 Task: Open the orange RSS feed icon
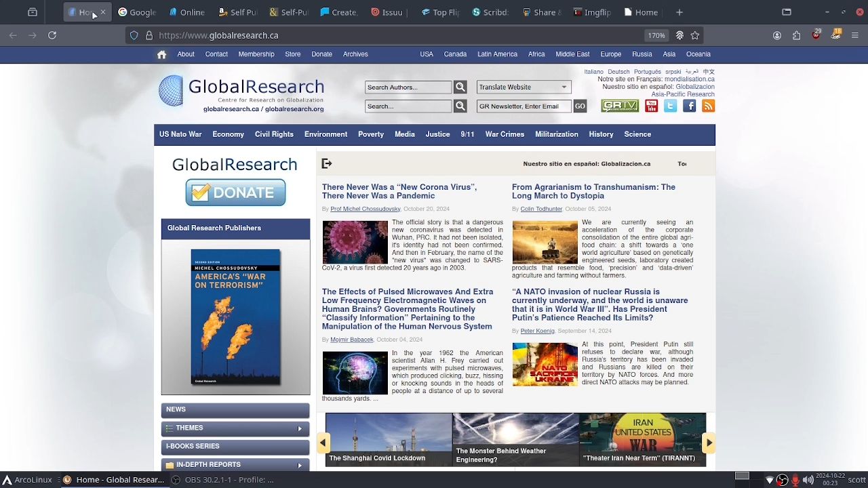coord(708,106)
